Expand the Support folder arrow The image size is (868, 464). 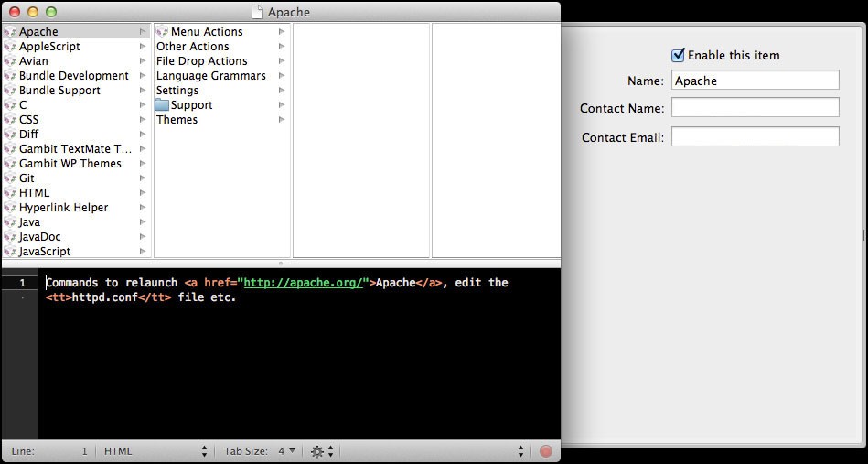(282, 105)
